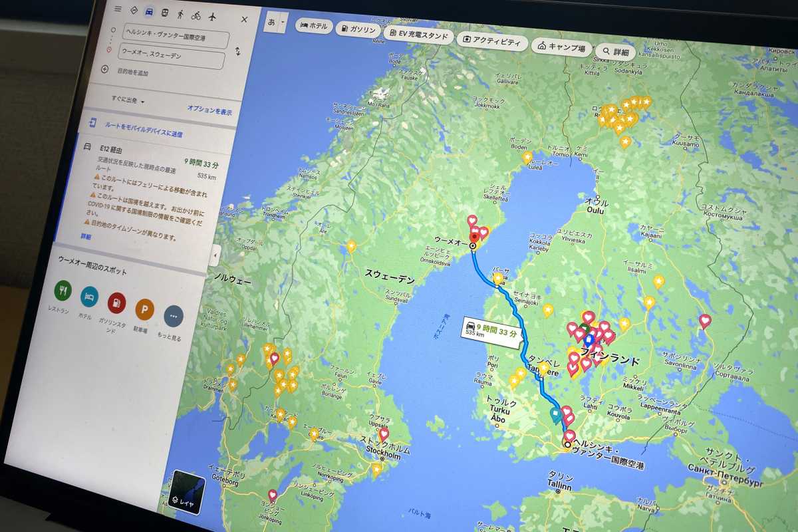
Task: Swap origin and destination
Action: pyautogui.click(x=238, y=52)
